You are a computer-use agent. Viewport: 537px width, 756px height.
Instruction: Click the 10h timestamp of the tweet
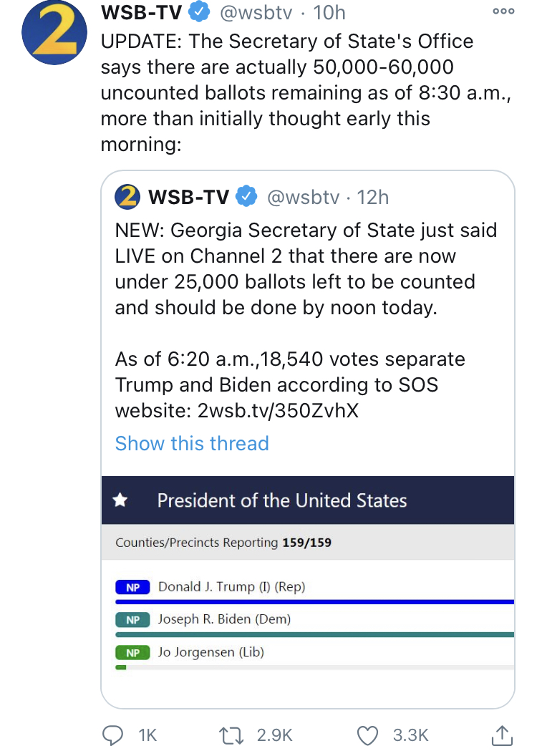pyautogui.click(x=329, y=13)
